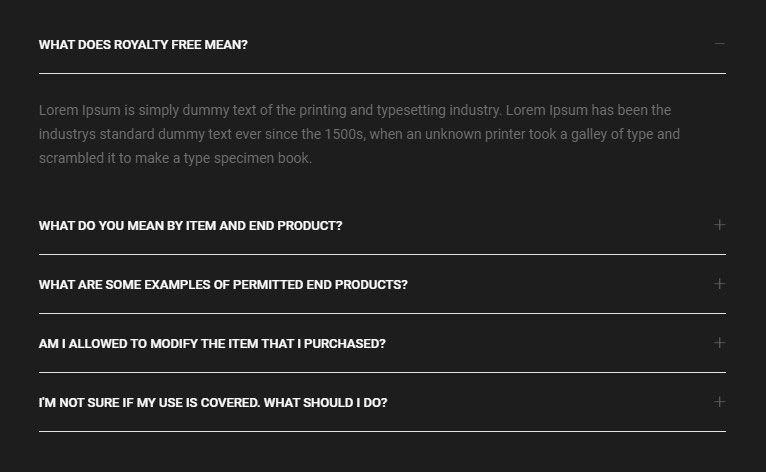The height and width of the screenshot is (472, 766).
Task: Open 'I'm not sure if my use is covered' heading
Action: click(x=213, y=403)
